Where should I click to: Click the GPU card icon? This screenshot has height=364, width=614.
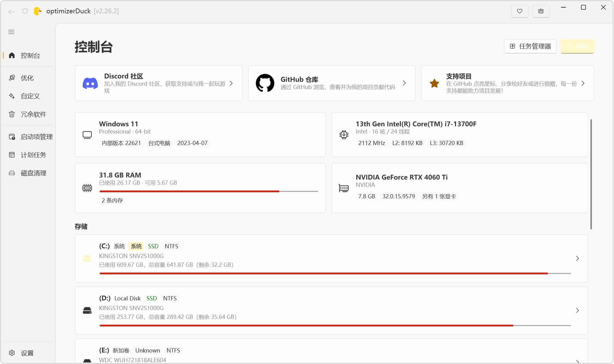(x=344, y=188)
